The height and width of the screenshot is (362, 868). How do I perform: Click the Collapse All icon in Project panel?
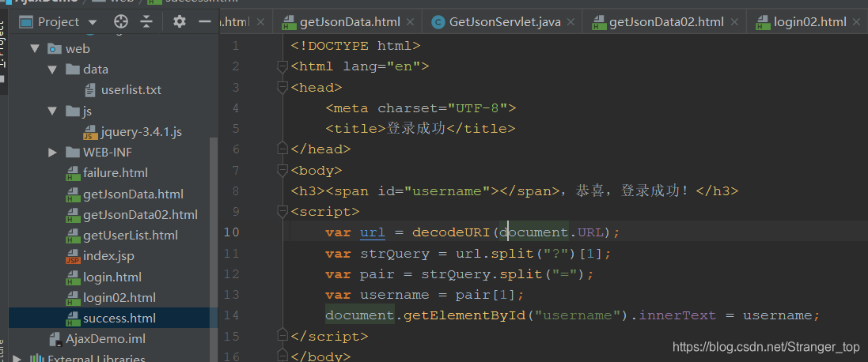pyautogui.click(x=146, y=21)
